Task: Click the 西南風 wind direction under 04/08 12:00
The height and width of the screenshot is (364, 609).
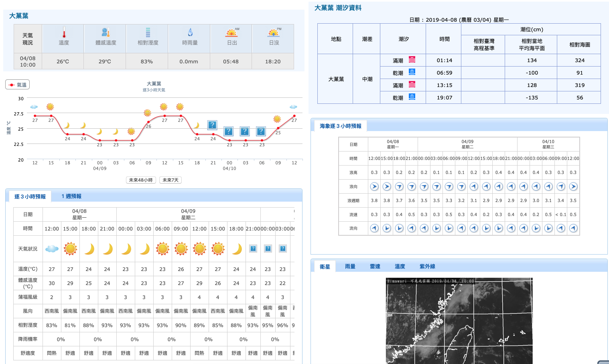Action: coord(52,311)
